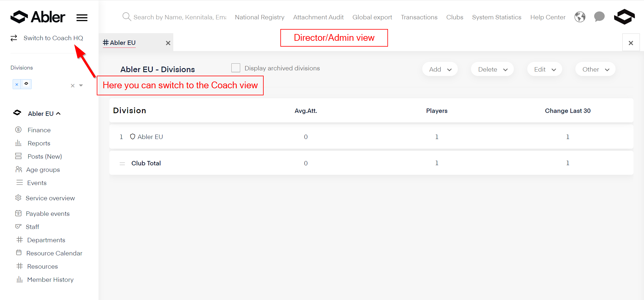Viewport: 644px width, 300px height.
Task: Open Clubs menu
Action: click(x=455, y=17)
